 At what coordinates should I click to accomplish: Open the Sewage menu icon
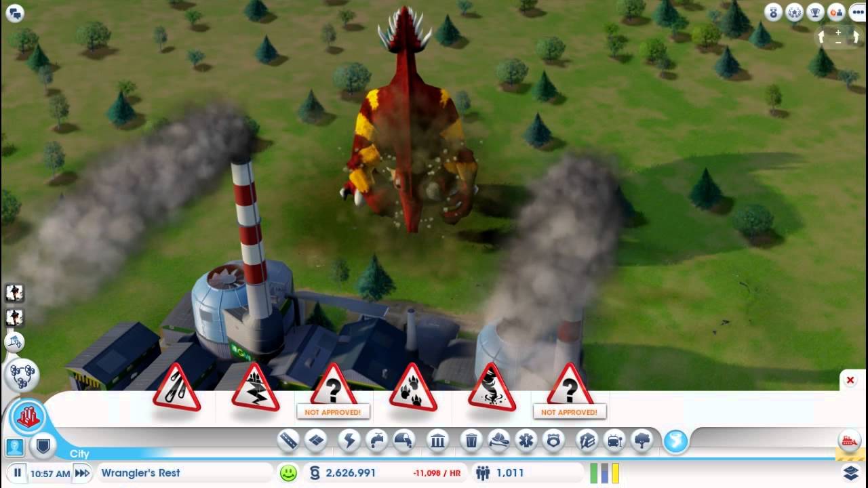coord(404,441)
